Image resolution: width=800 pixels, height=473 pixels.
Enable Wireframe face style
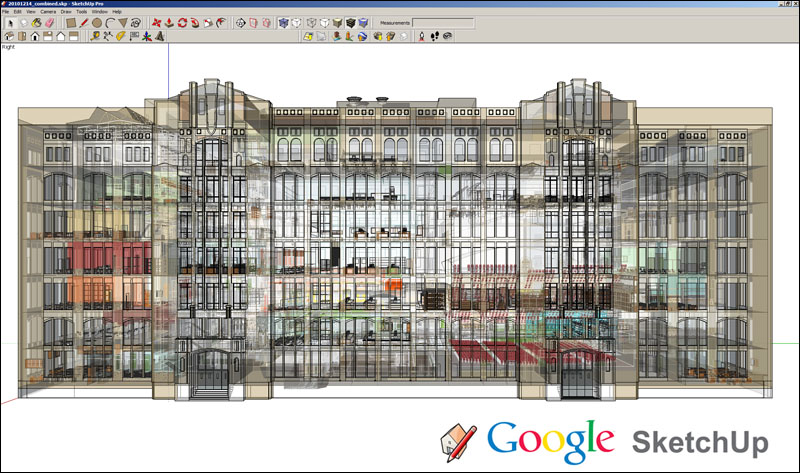click(311, 22)
